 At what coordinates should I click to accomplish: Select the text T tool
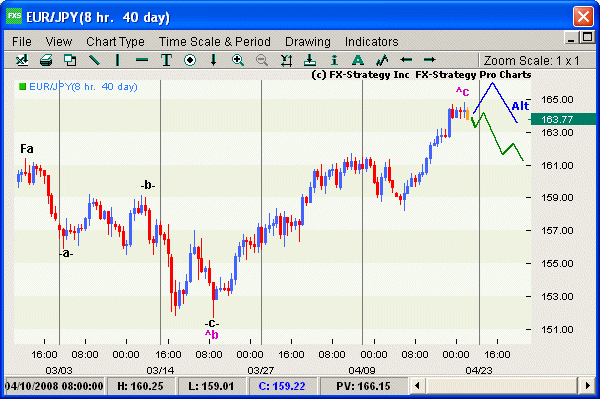(166, 60)
